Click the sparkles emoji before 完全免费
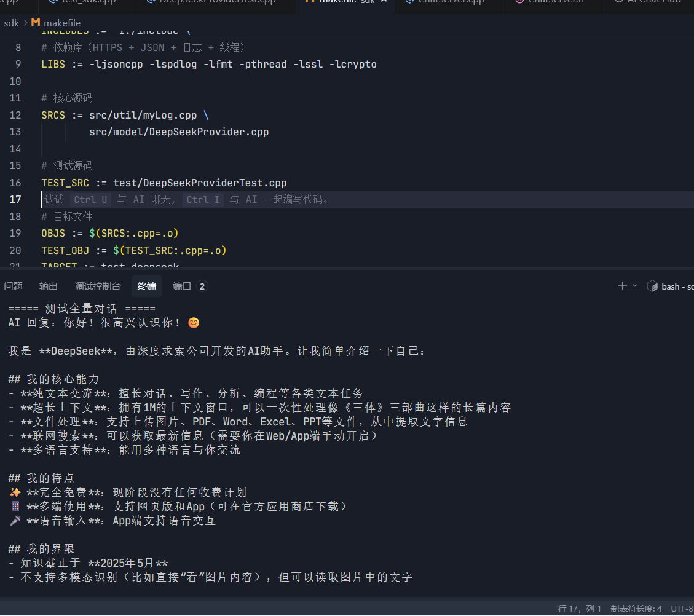This screenshot has width=694, height=616. click(x=15, y=492)
